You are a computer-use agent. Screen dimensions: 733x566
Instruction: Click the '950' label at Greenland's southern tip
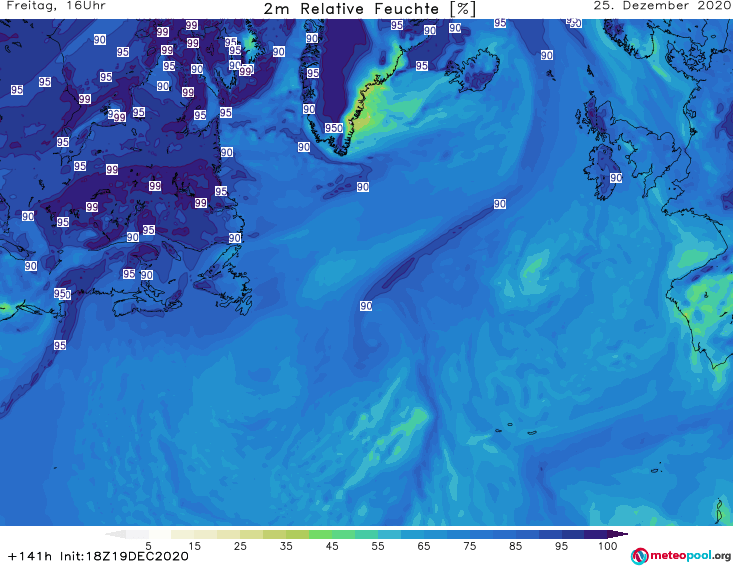click(334, 128)
